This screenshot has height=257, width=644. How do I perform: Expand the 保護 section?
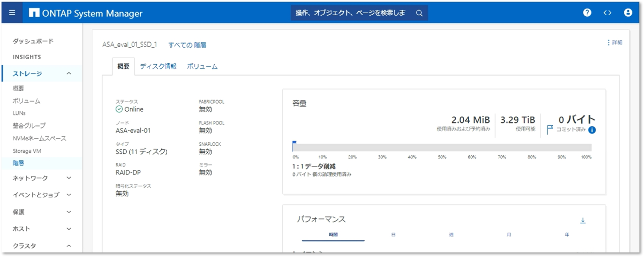(41, 212)
